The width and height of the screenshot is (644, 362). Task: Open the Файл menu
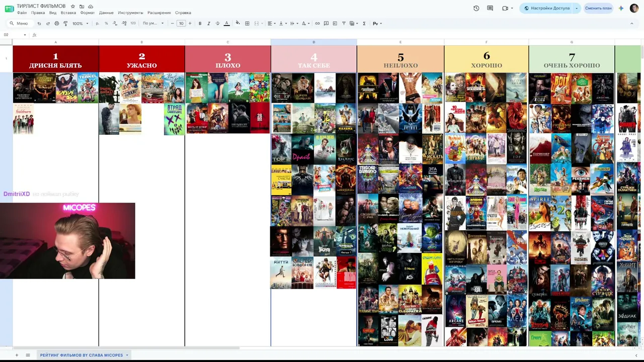pos(22,13)
